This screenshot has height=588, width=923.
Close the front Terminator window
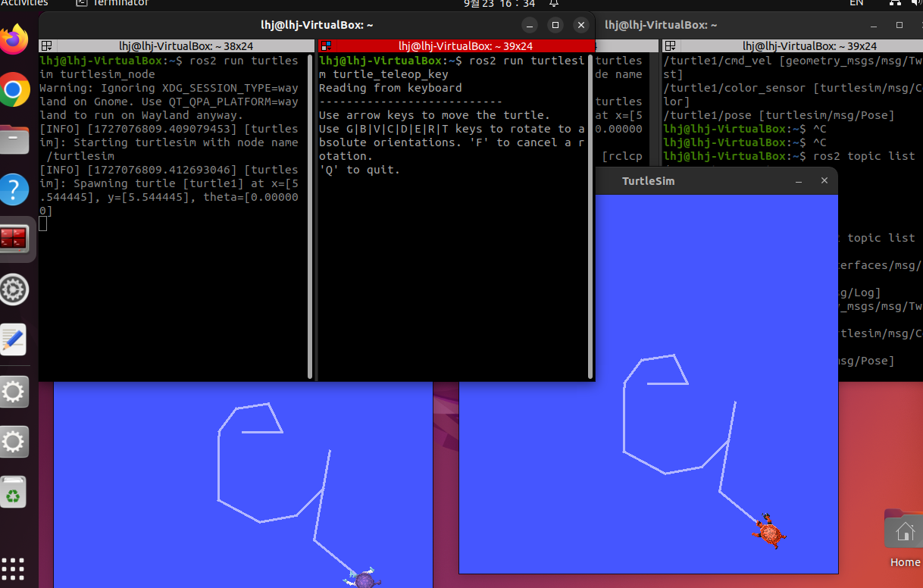pos(581,25)
